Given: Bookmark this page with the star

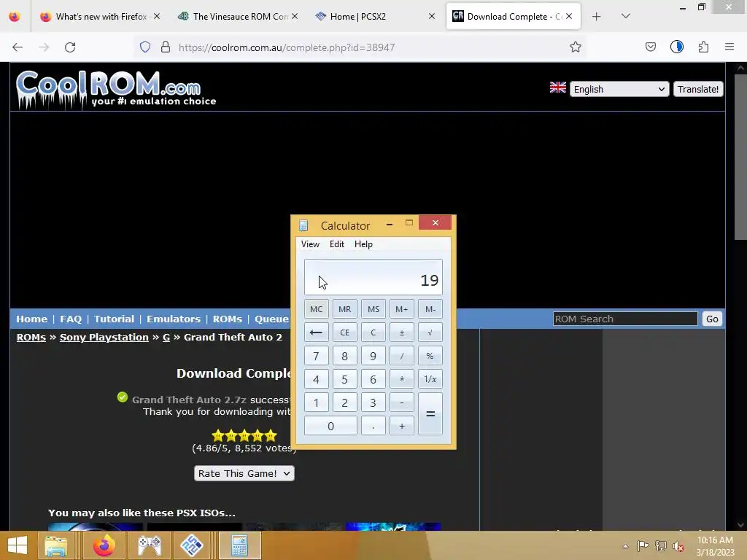Looking at the screenshot, I should (x=576, y=47).
